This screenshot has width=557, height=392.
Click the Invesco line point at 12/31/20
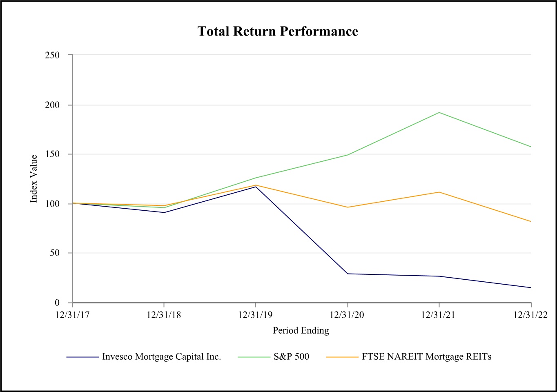point(348,274)
